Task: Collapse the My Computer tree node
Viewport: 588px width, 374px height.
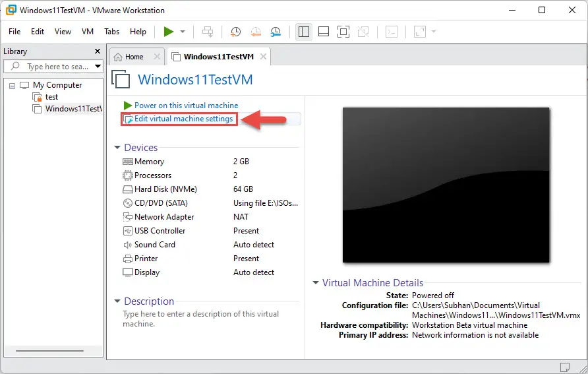Action: coord(12,86)
